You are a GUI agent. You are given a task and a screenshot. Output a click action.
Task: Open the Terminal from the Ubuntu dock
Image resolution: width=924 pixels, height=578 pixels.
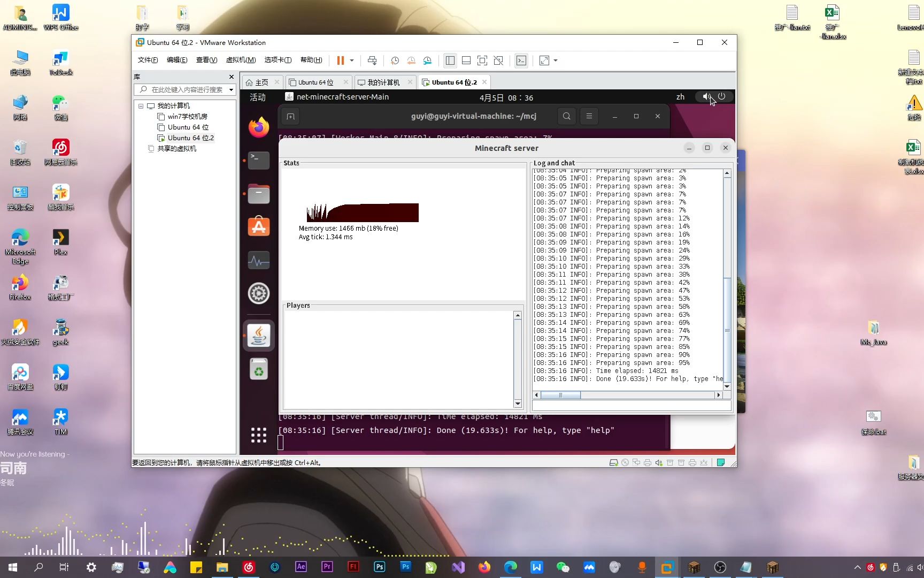pyautogui.click(x=259, y=161)
